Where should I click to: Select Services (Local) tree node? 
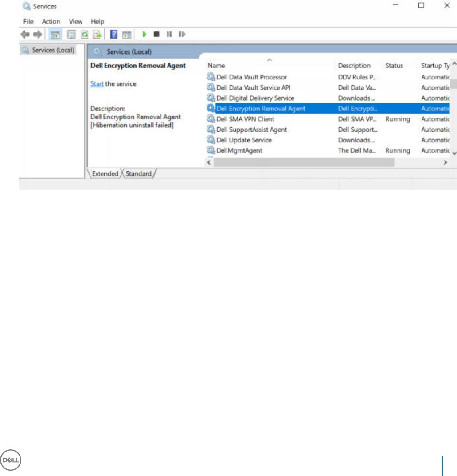53,50
